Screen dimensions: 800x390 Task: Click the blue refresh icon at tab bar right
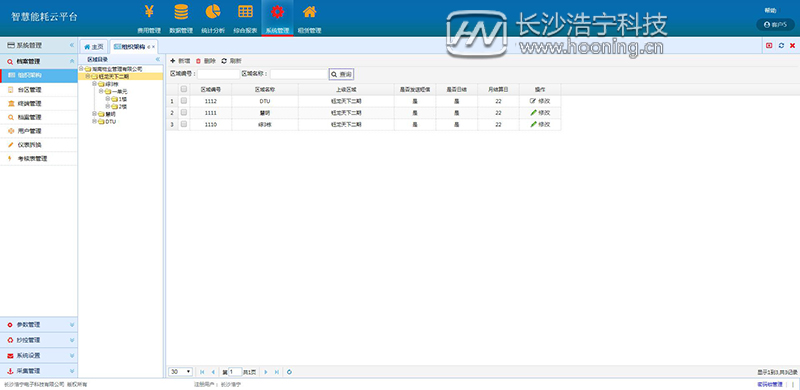coord(781,45)
